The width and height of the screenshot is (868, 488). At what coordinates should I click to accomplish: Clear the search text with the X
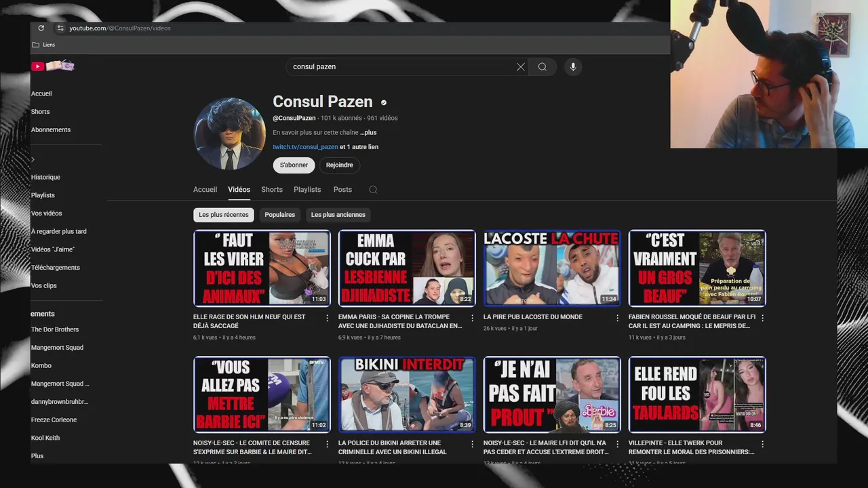click(x=521, y=66)
